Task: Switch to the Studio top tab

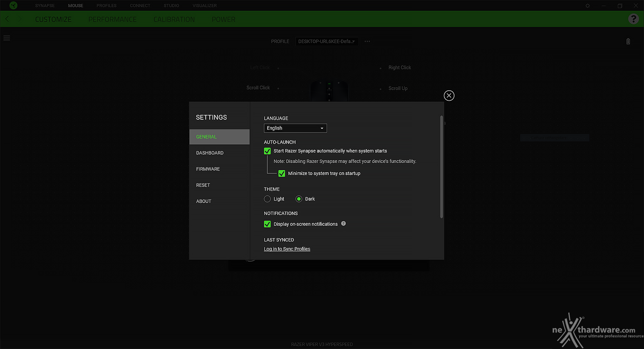Action: [171, 6]
